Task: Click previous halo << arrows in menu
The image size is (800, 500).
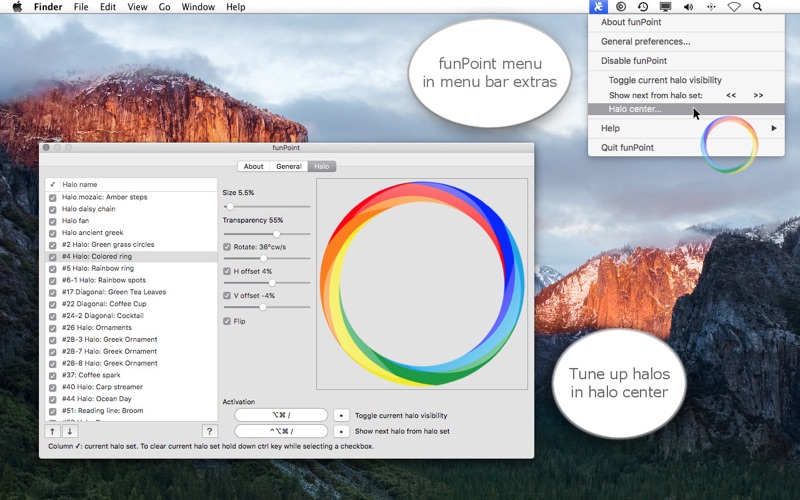Action: [x=731, y=95]
